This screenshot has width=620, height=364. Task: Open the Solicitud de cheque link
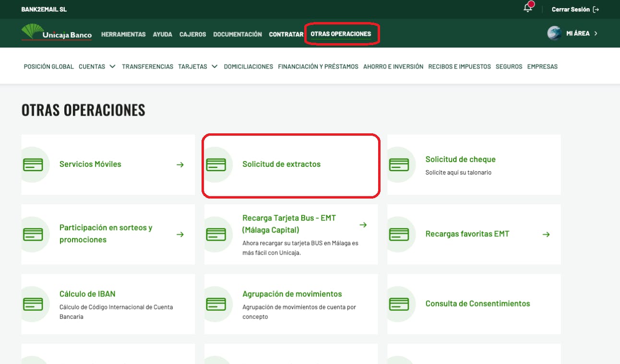(x=461, y=159)
